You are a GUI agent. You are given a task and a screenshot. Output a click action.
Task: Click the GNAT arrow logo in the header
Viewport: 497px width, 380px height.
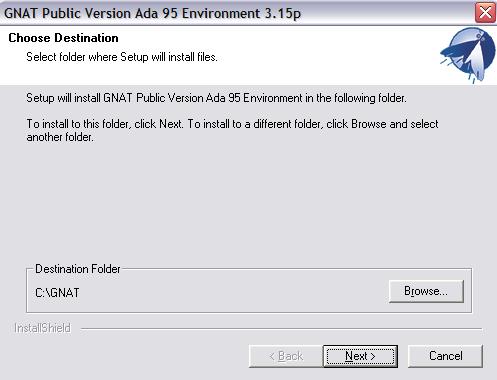pos(468,55)
